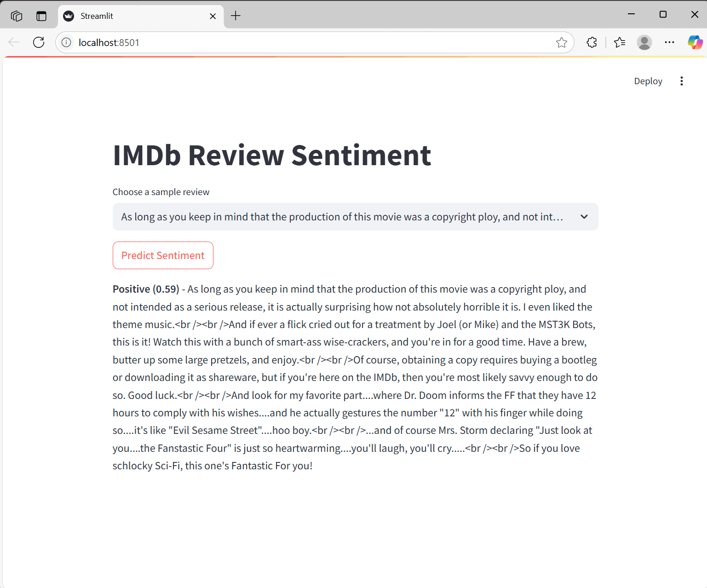Launch Copilot from the toolbar
The image size is (707, 588).
point(695,42)
